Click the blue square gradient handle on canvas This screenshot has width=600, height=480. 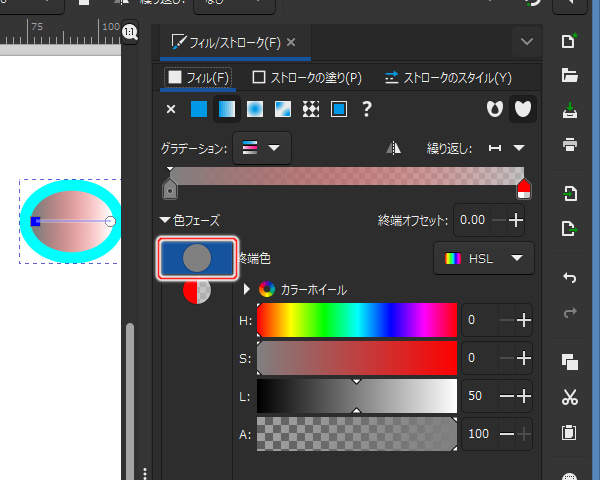[x=35, y=221]
